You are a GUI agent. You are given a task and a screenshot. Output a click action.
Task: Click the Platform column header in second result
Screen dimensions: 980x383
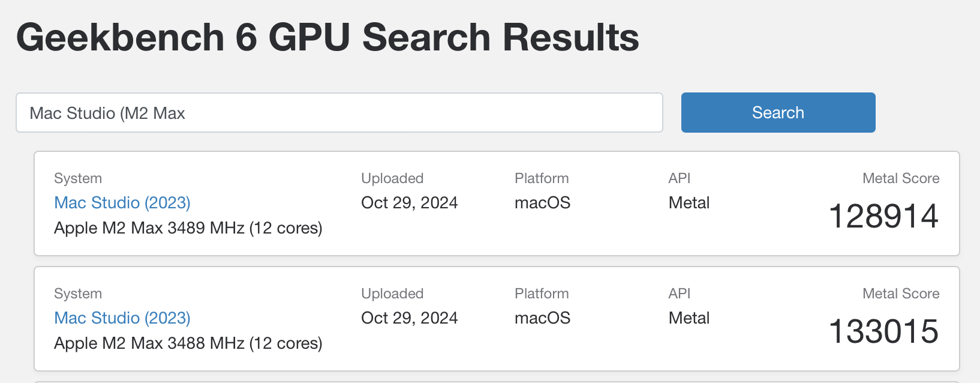point(541,293)
